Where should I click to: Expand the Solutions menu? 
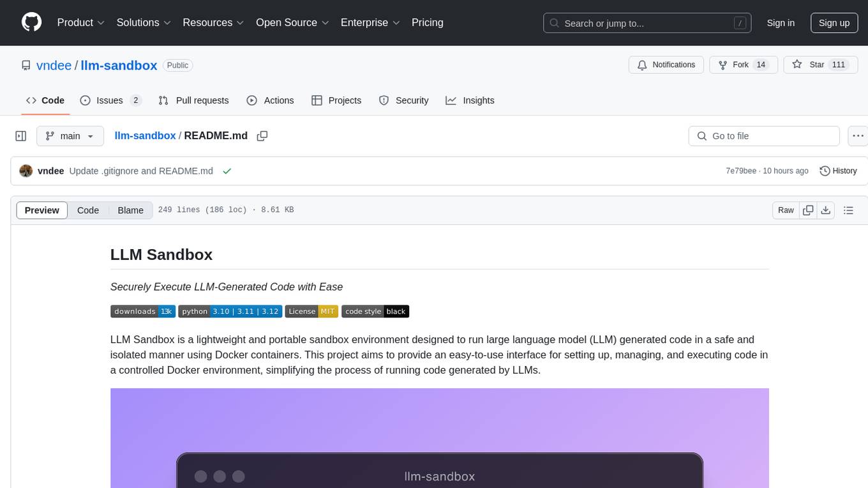click(x=144, y=22)
